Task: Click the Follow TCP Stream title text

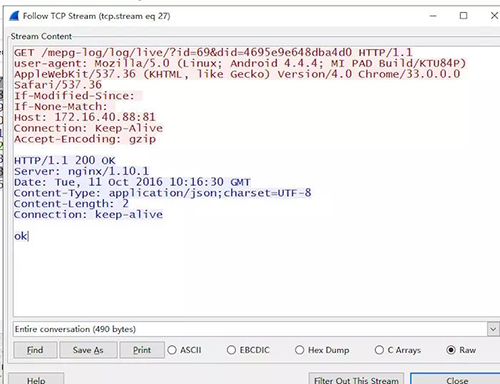Action: [96, 16]
